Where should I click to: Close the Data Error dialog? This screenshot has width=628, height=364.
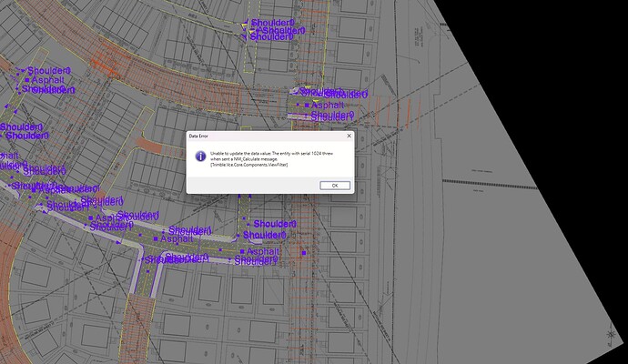349,136
